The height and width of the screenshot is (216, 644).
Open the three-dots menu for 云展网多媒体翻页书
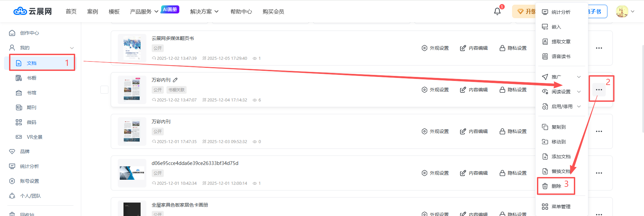tap(599, 48)
